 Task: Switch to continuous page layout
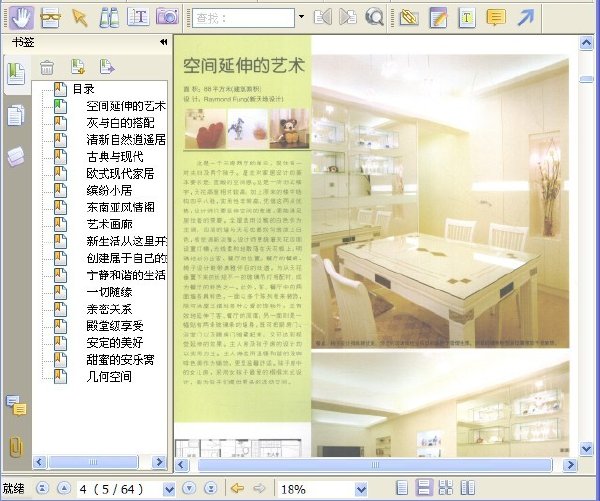tap(424, 488)
